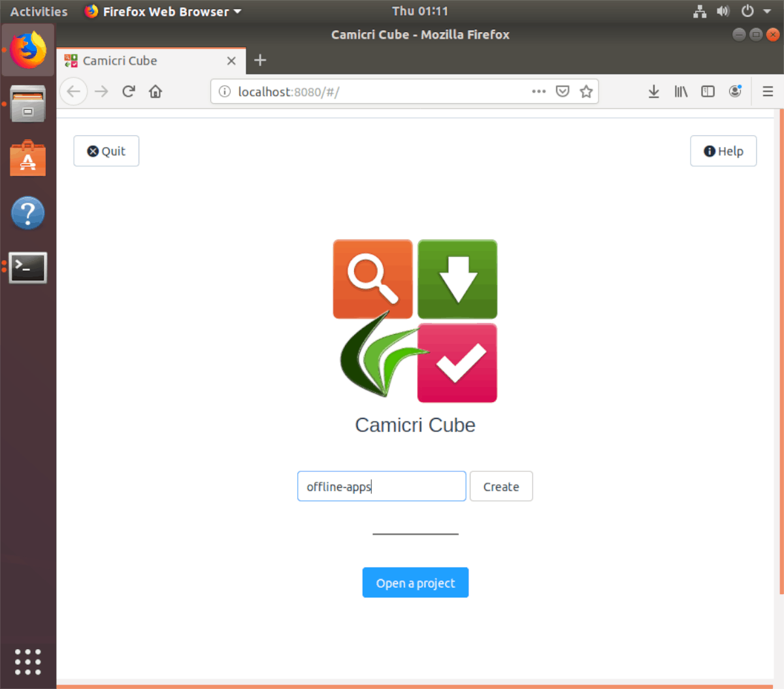Click the Camicri Cube search (magnifier) logo tile

click(x=372, y=279)
